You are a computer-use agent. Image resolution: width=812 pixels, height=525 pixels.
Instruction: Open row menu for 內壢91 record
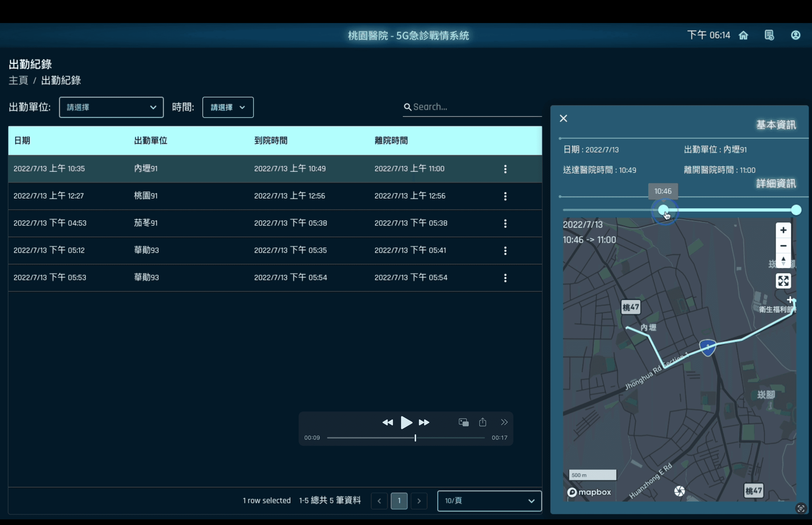coord(505,169)
